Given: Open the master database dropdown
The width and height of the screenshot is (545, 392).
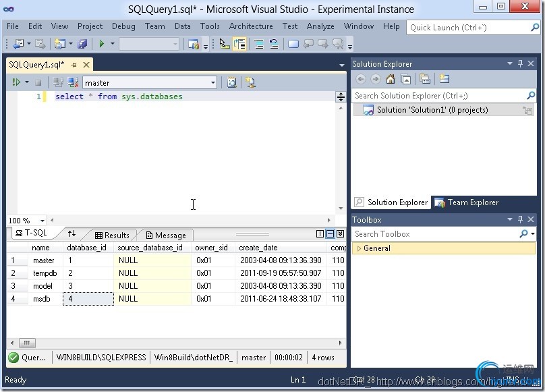Looking at the screenshot, I should 213,83.
